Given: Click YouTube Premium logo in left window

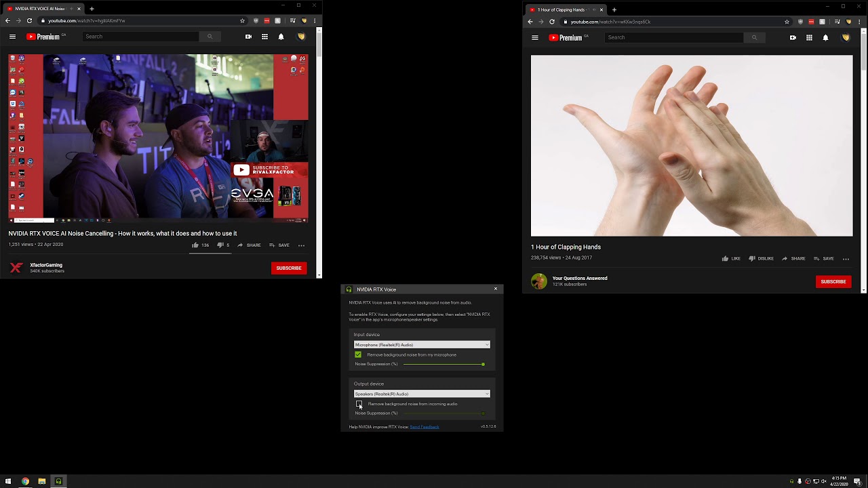Looking at the screenshot, I should (x=43, y=37).
